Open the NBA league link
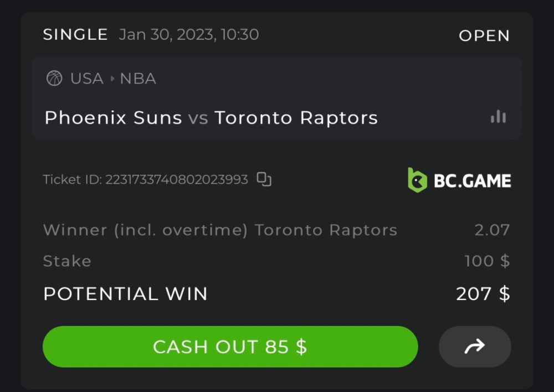This screenshot has width=554, height=392. tap(138, 79)
